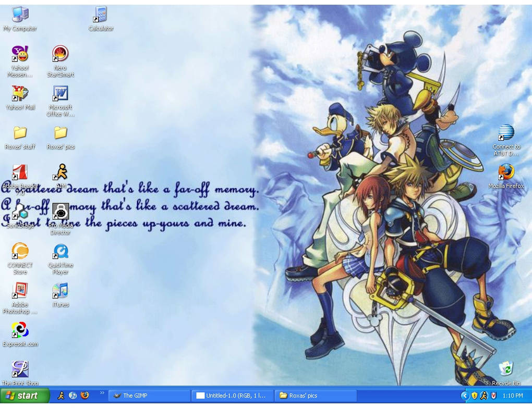
Task: Click the SonicStage desktop icon
Action: [20, 216]
